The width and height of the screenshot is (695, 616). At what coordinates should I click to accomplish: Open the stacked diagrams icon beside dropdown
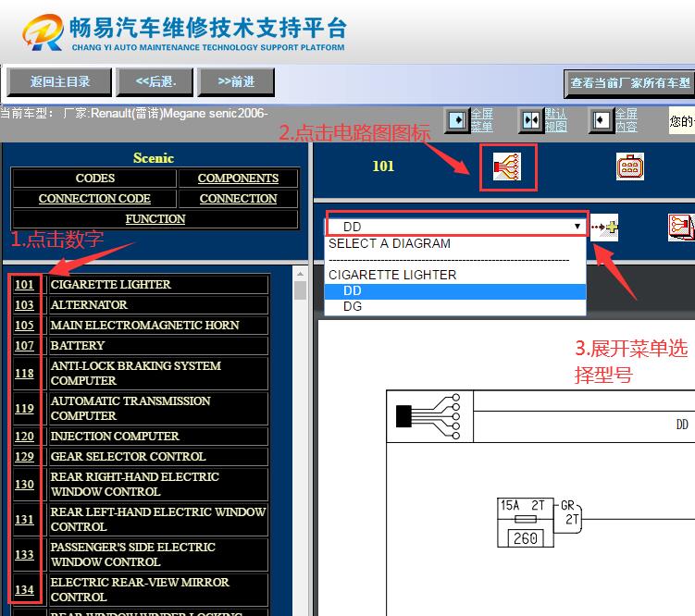tap(681, 228)
